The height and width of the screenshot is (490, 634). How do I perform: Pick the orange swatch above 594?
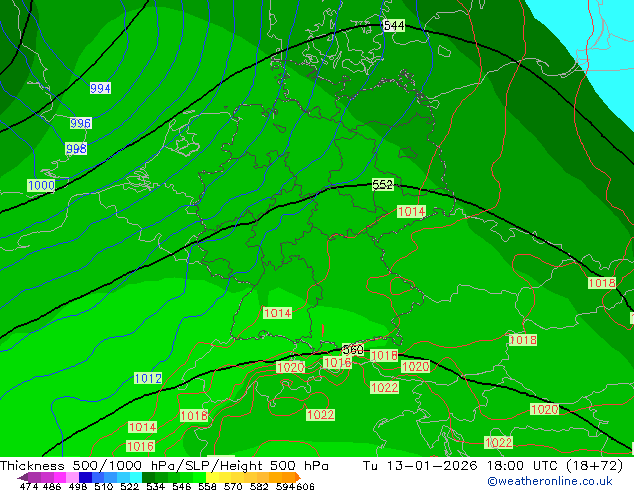pos(288,477)
